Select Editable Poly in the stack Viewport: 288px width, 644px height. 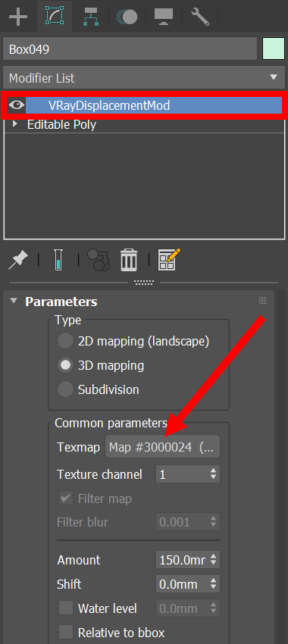click(x=61, y=124)
